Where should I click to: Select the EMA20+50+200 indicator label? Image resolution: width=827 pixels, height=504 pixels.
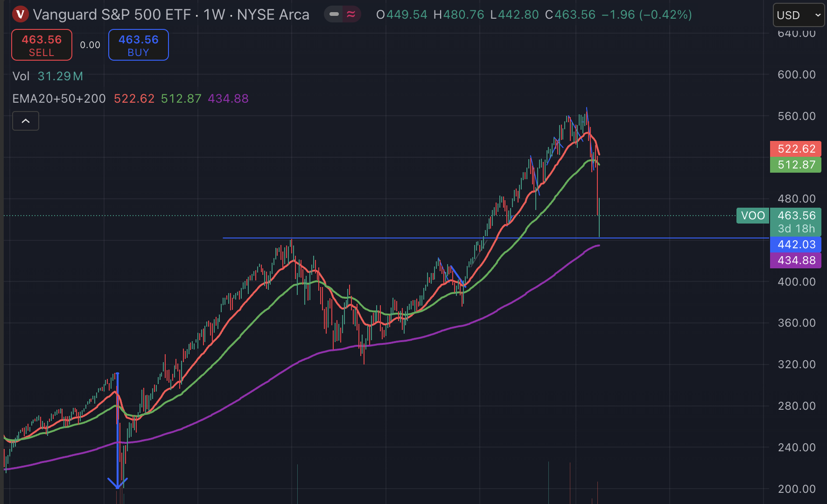tap(59, 98)
